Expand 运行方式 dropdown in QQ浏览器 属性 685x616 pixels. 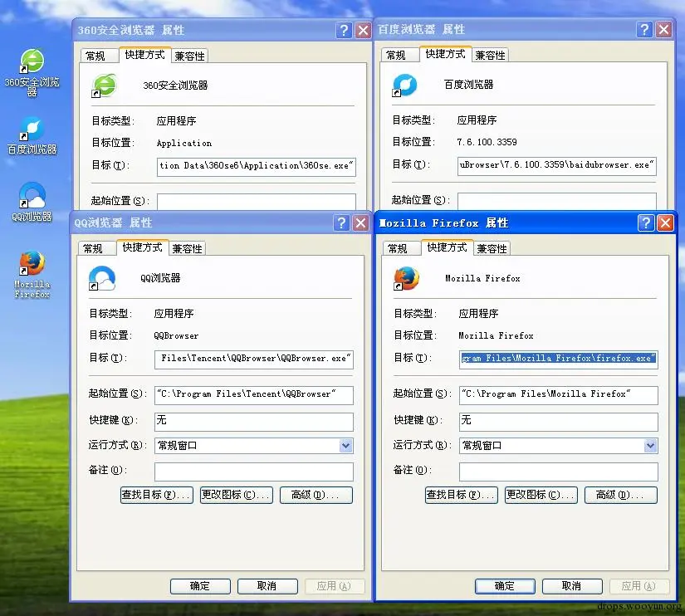345,446
